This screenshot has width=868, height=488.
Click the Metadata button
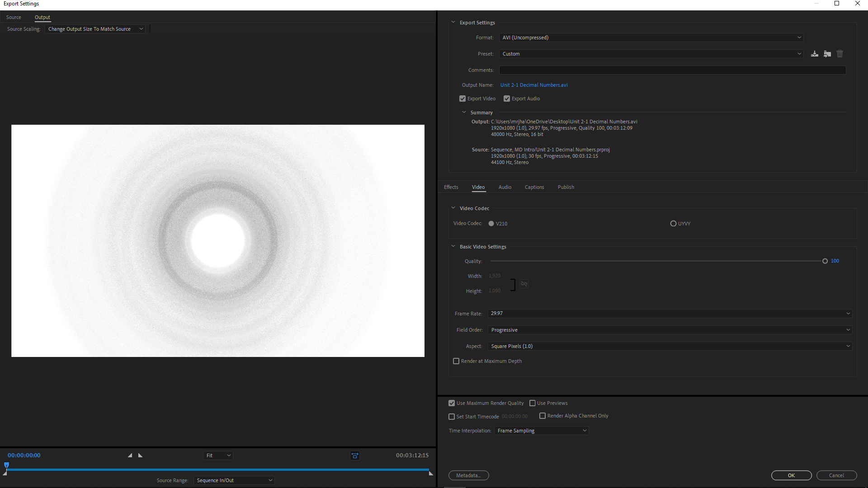pos(468,475)
